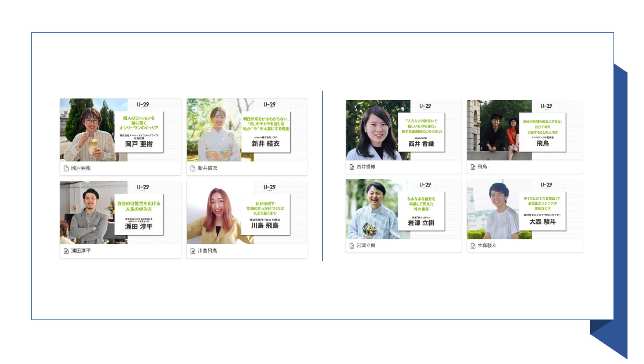644x364 pixels.
Task: Open the 岡戸亜樹 card thumbnail
Action: [x=121, y=130]
